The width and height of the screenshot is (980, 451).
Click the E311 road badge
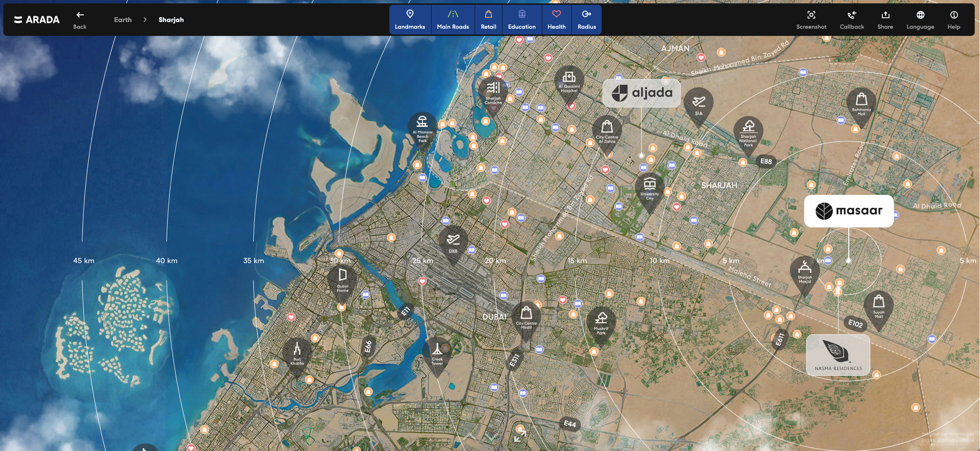(514, 360)
